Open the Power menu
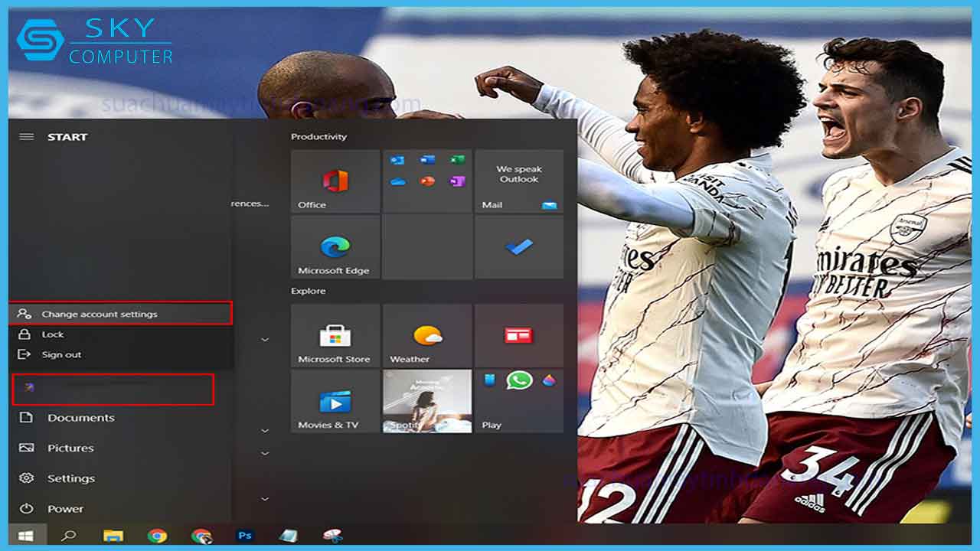 pyautogui.click(x=65, y=508)
